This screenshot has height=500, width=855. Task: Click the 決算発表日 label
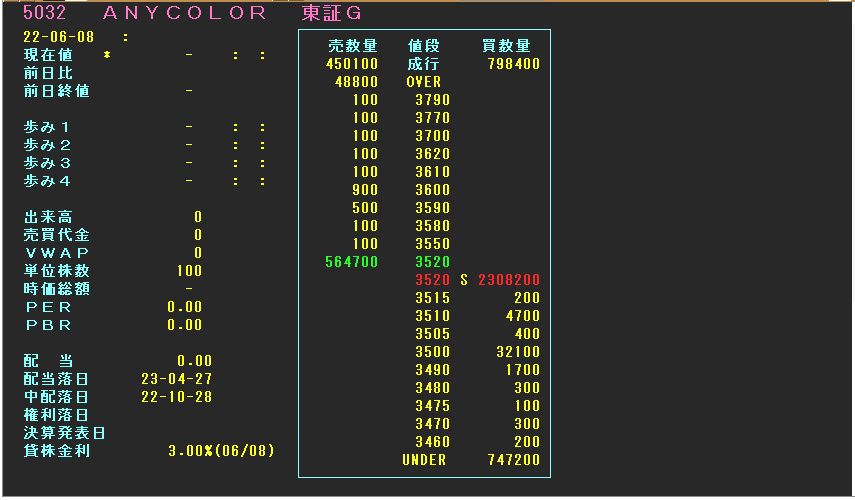click(64, 433)
